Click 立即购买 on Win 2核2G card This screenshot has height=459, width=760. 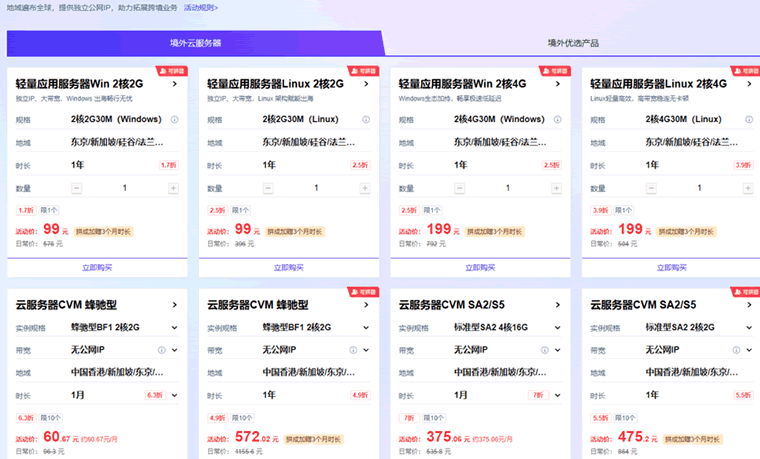pos(97,268)
